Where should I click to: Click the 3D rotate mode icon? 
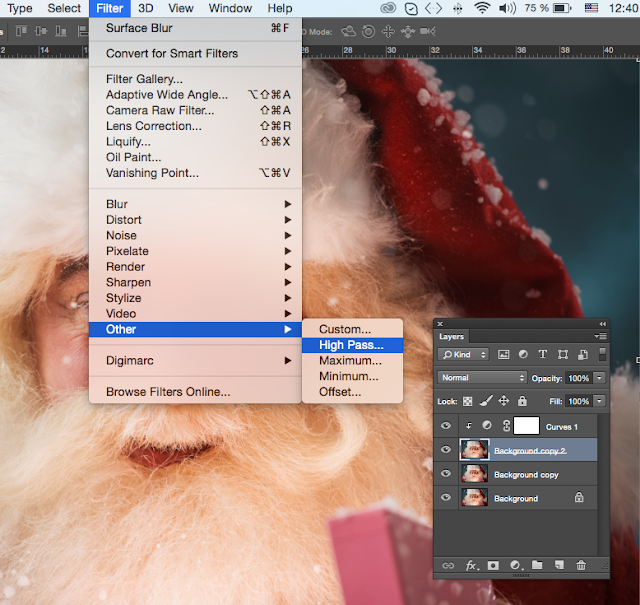tap(348, 31)
